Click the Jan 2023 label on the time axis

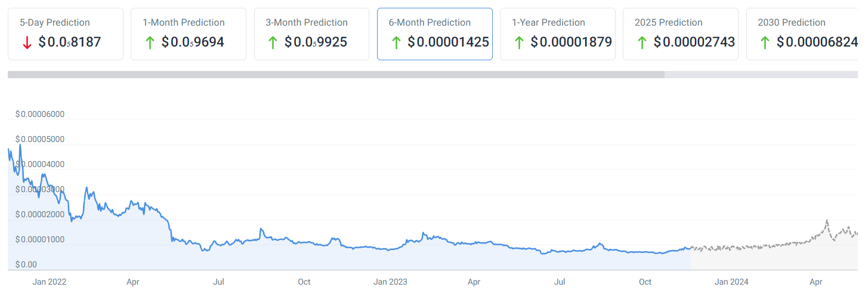coord(390,282)
